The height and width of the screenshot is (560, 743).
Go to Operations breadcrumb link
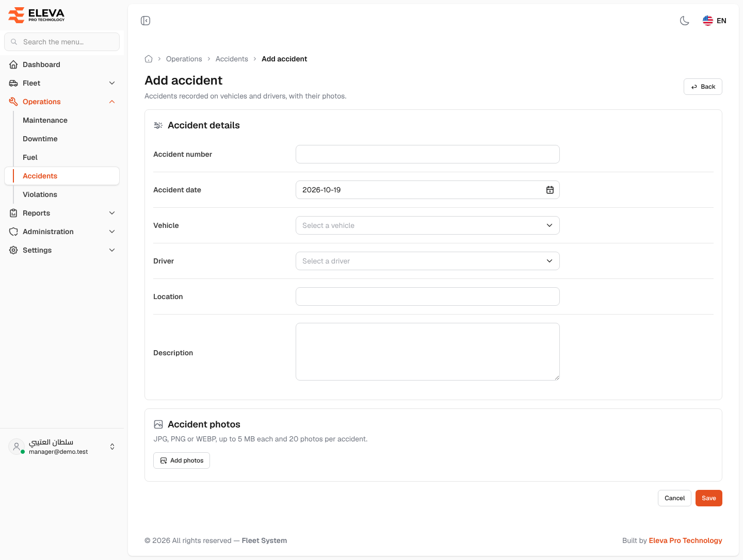pos(184,59)
